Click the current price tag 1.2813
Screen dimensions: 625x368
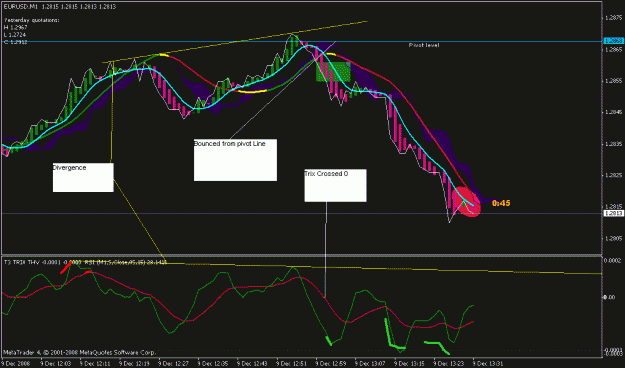tap(613, 214)
